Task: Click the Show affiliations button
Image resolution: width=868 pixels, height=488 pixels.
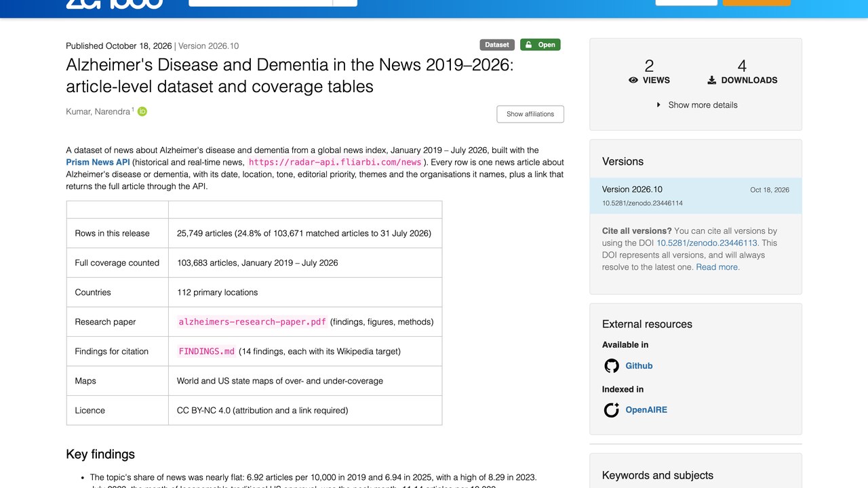Action: [530, 114]
